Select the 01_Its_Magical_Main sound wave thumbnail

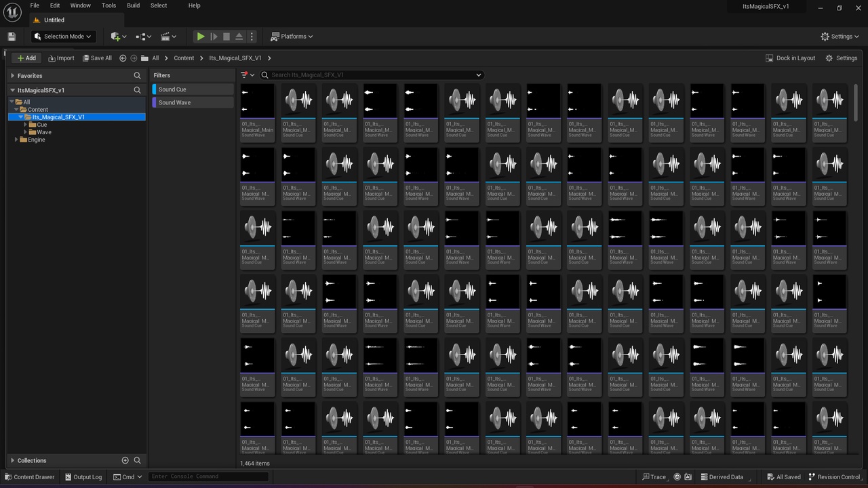click(x=258, y=100)
